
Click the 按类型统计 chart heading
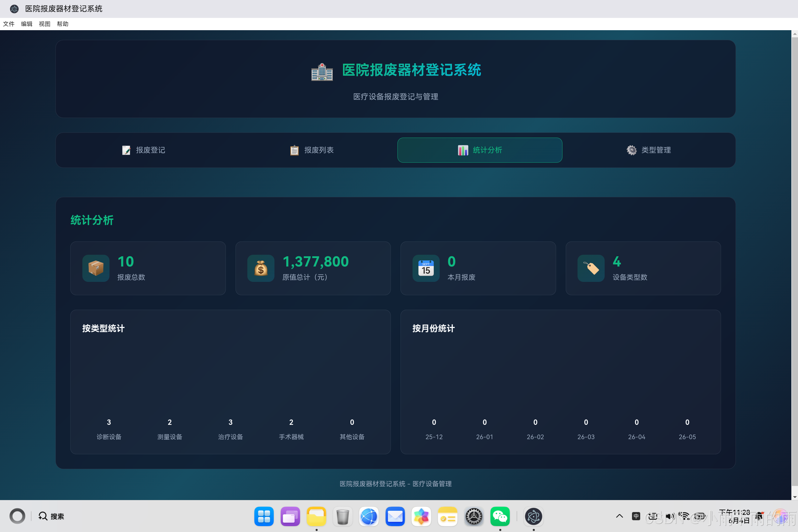(x=103, y=328)
